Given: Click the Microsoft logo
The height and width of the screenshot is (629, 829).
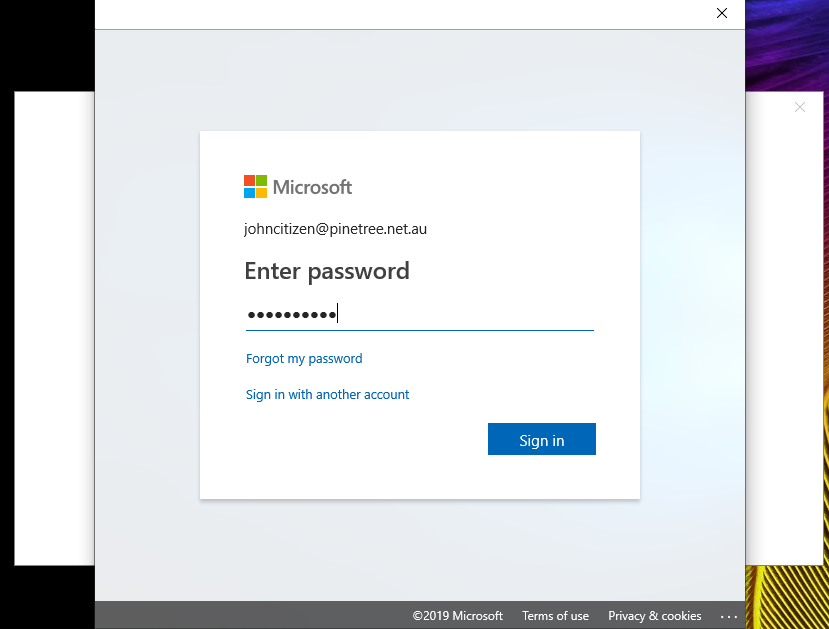Looking at the screenshot, I should click(x=298, y=187).
